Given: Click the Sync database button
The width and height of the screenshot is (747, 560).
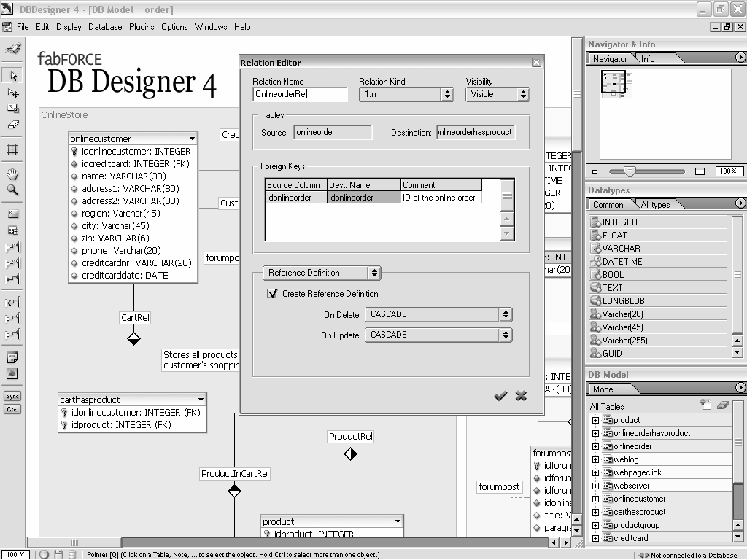Looking at the screenshot, I should 12,396.
